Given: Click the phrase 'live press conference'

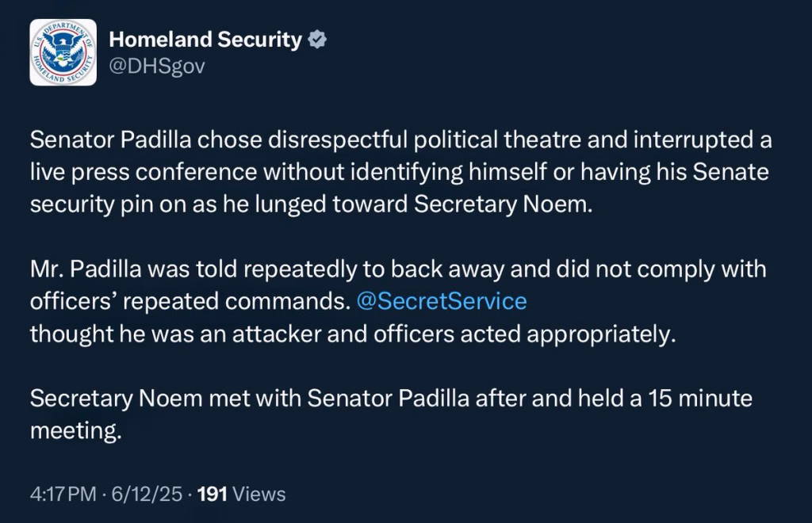Looking at the screenshot, I should 144,172.
